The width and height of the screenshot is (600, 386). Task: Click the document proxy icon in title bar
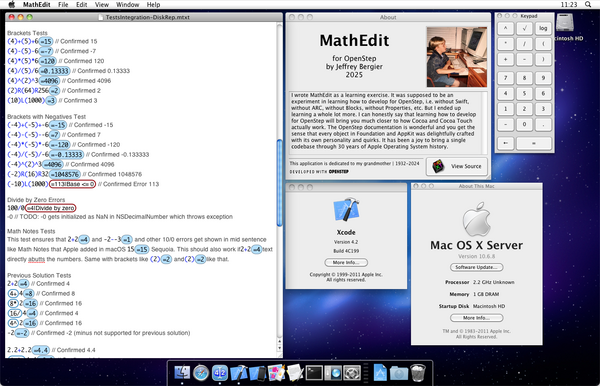[101, 17]
